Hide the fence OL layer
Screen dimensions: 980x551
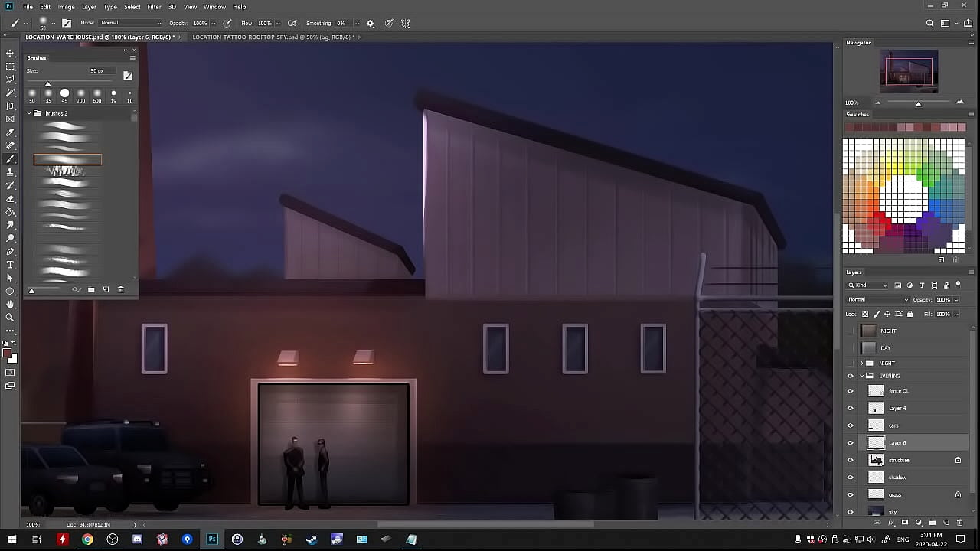[x=850, y=391]
